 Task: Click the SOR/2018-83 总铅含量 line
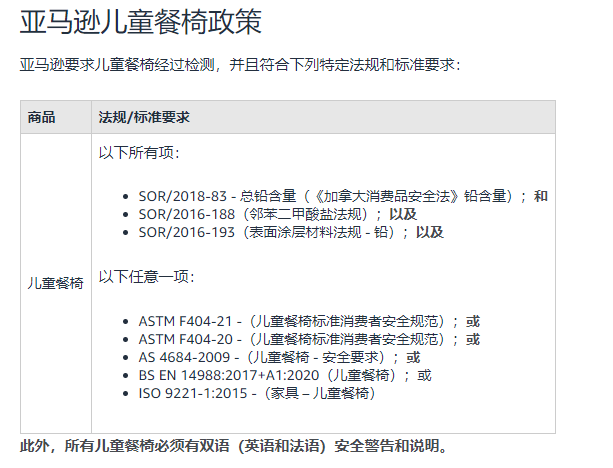click(x=343, y=196)
